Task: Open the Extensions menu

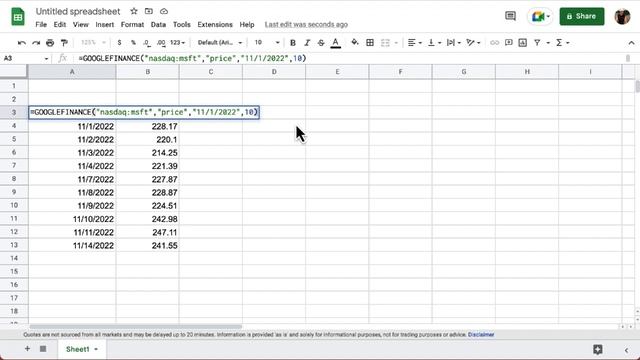Action: (x=215, y=24)
